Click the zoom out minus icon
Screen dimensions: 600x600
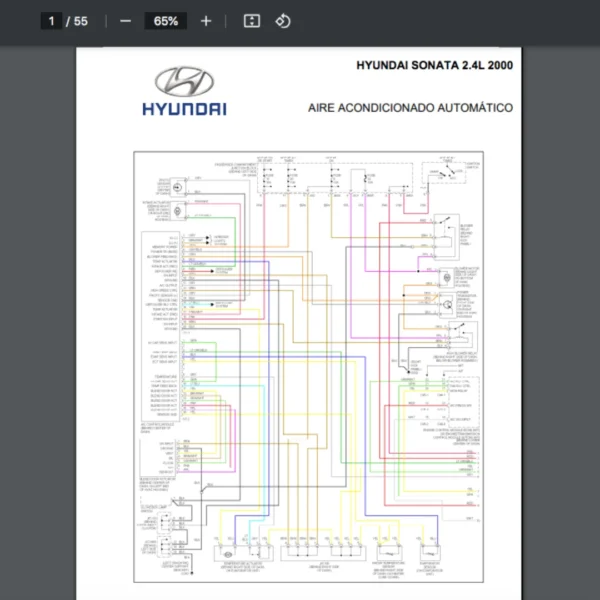pos(125,21)
